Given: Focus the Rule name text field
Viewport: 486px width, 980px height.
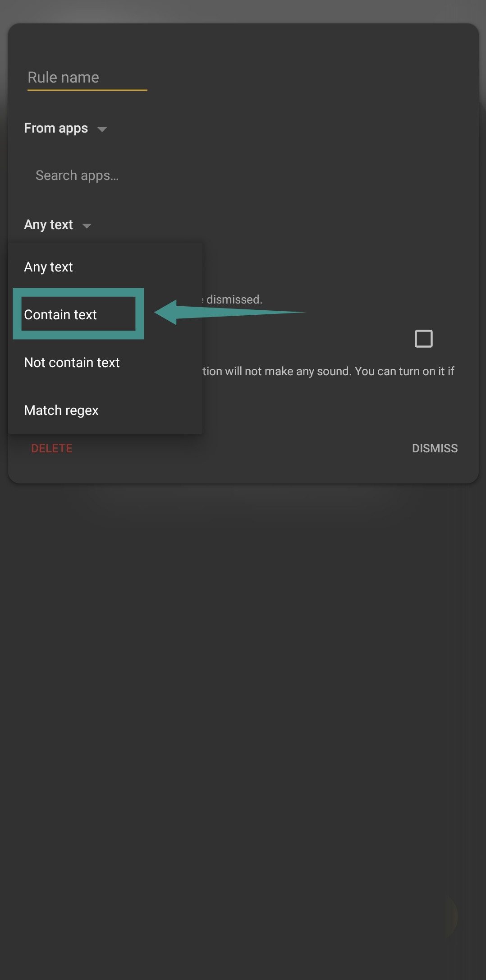Looking at the screenshot, I should 87,78.
